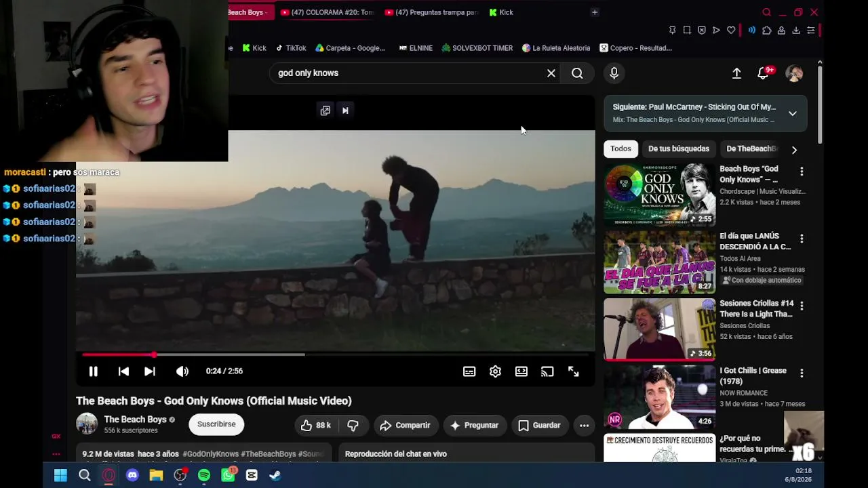Open the browser downloads icon
This screenshot has height=488, width=868.
pyautogui.click(x=796, y=30)
